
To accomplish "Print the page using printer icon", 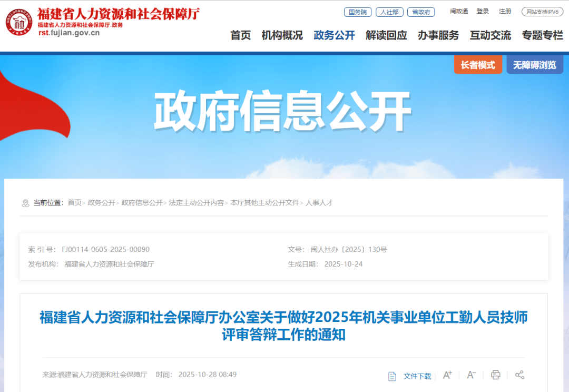I will coord(495,375).
